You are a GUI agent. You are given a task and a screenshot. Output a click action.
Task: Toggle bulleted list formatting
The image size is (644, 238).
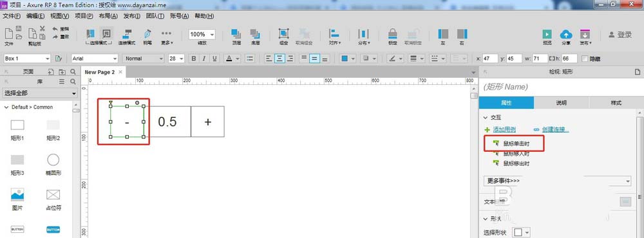[x=251, y=59]
